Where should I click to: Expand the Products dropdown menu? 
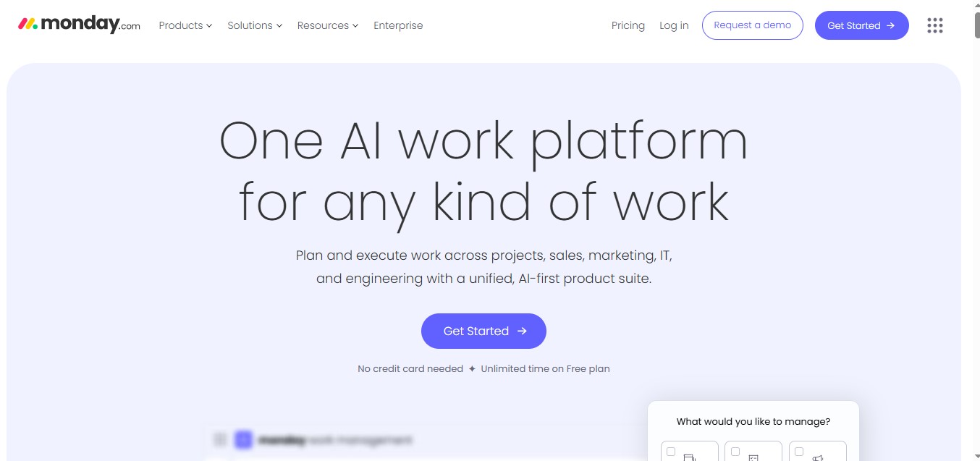[185, 25]
